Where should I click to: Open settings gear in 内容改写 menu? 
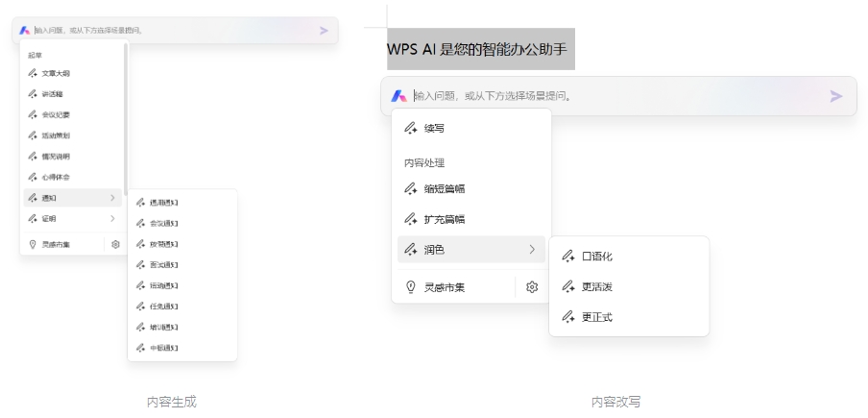coord(532,287)
